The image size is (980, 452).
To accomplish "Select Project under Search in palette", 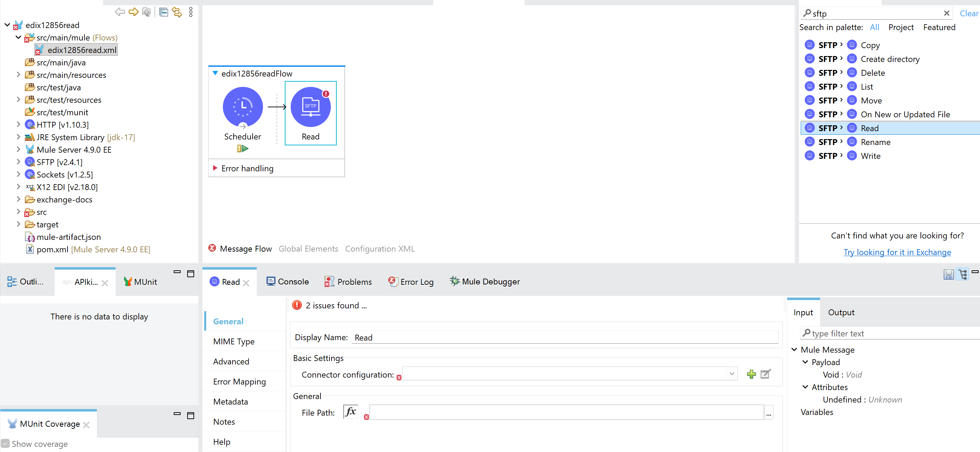I will point(901,27).
